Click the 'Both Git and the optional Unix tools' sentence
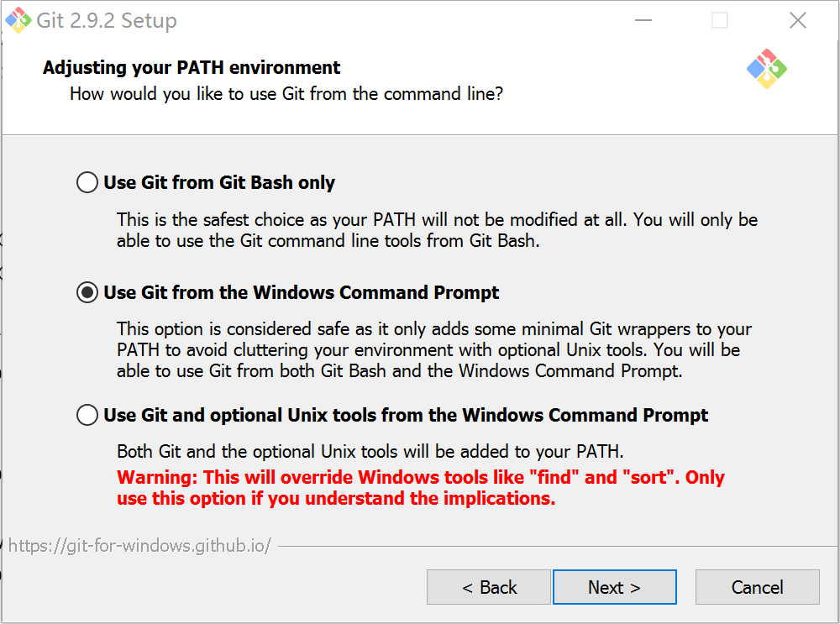This screenshot has height=624, width=840. tap(370, 452)
